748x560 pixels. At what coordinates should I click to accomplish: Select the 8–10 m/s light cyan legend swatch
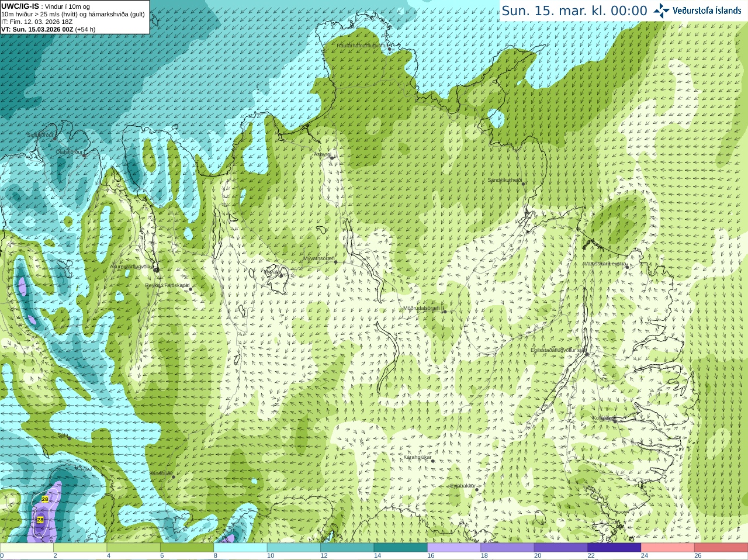[x=240, y=548]
